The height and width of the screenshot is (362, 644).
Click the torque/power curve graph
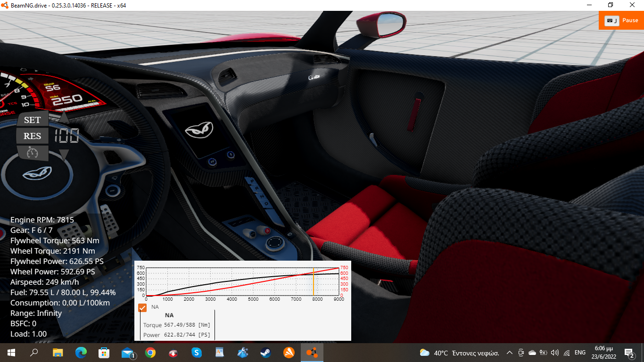(242, 282)
